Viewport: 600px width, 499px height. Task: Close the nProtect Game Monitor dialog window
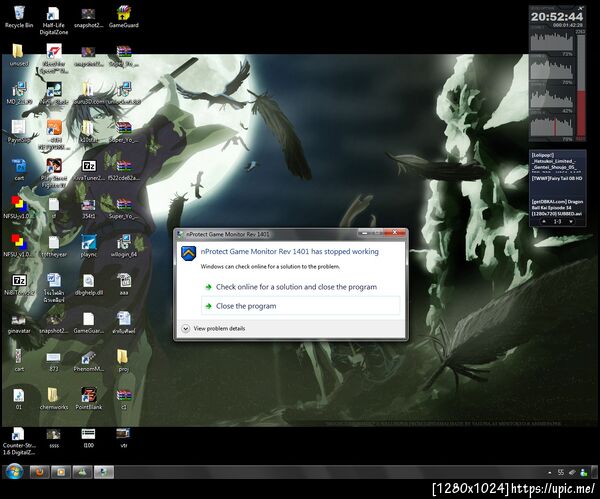point(395,232)
